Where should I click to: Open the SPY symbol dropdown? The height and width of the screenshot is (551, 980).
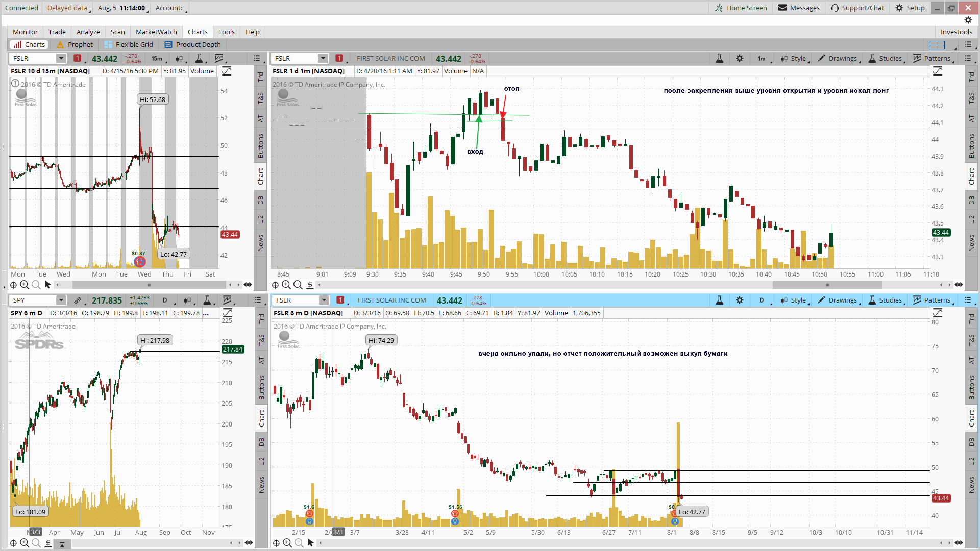[61, 300]
